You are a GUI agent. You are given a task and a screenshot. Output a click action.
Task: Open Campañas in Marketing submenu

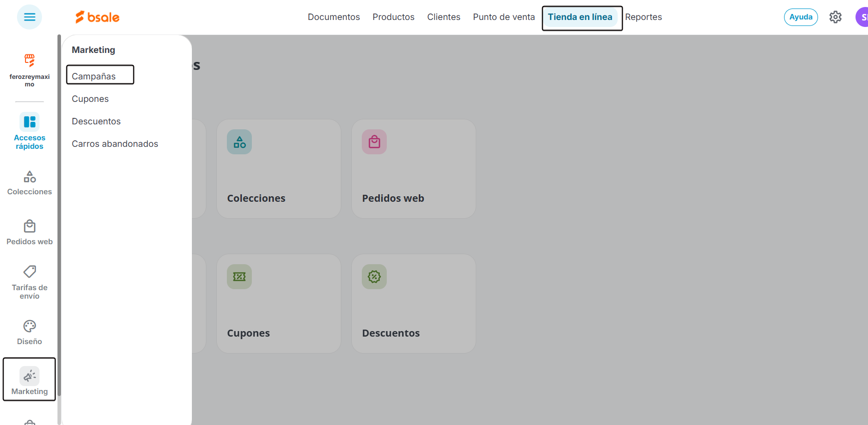94,76
